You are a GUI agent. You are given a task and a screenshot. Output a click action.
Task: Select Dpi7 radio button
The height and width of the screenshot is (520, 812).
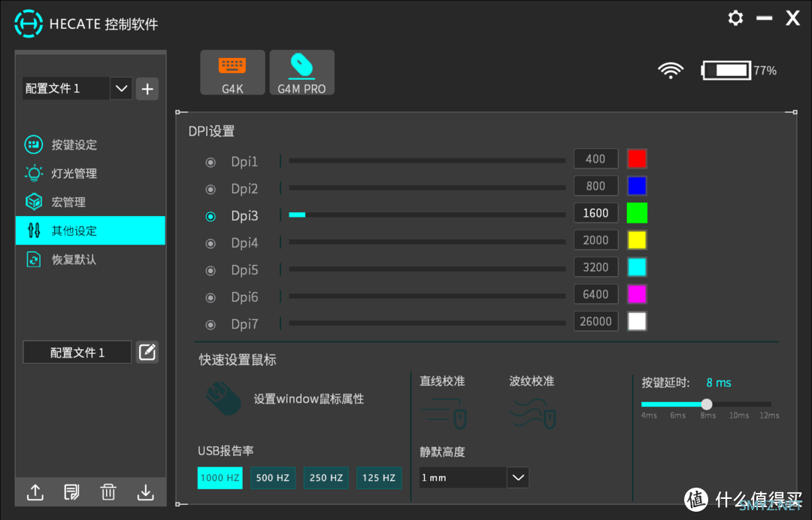(211, 324)
